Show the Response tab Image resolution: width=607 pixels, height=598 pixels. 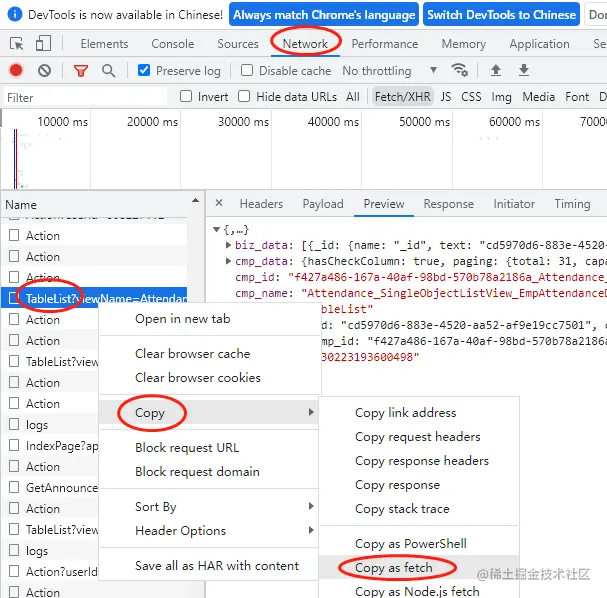tap(448, 204)
